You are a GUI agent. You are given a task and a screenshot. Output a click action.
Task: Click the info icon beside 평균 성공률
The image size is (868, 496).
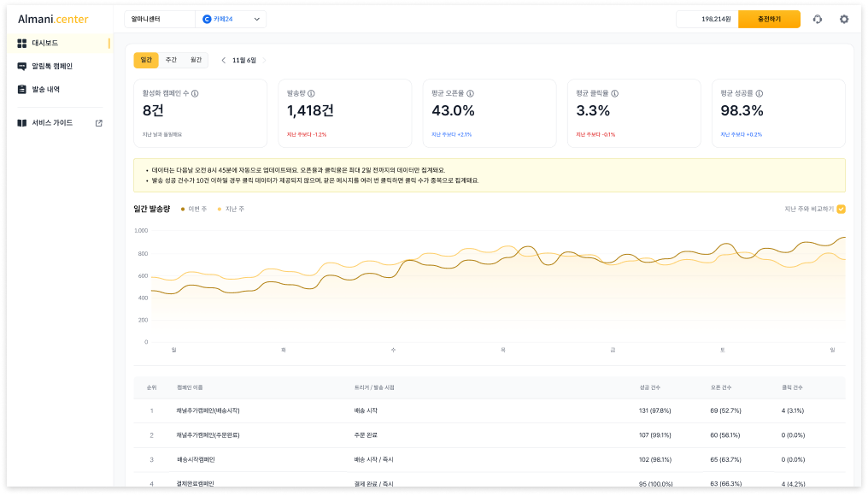759,93
